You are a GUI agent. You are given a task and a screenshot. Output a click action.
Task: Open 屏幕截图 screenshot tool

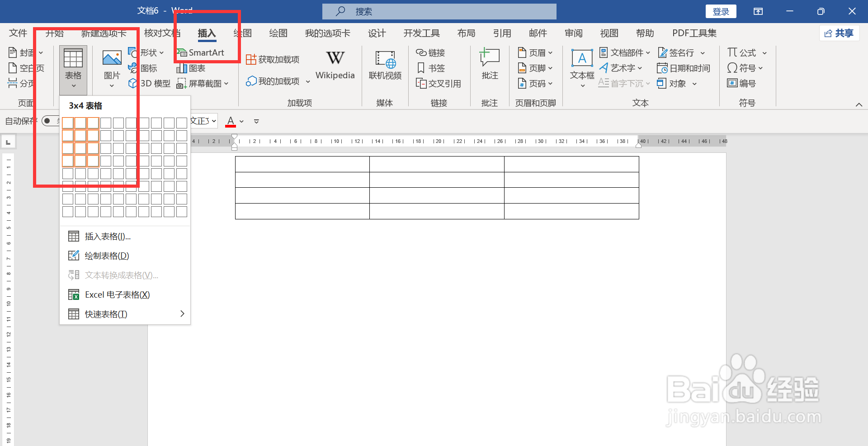pyautogui.click(x=203, y=84)
